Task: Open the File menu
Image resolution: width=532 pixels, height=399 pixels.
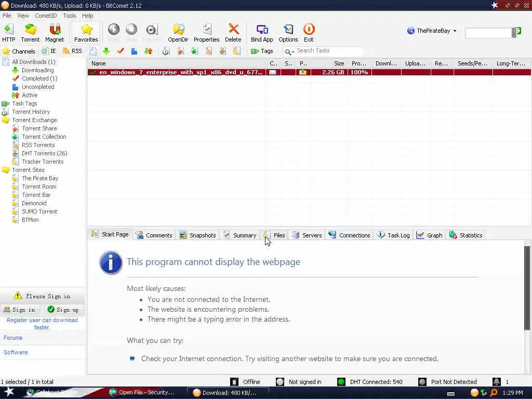Action: [x=7, y=16]
